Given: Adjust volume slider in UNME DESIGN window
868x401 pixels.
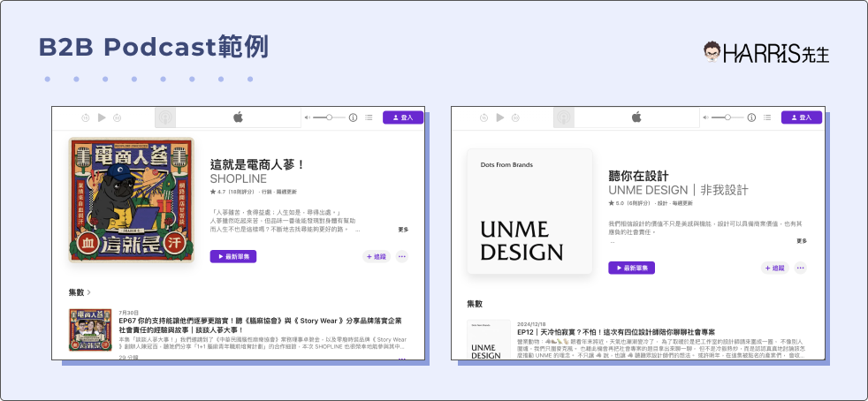Looking at the screenshot, I should (x=727, y=117).
